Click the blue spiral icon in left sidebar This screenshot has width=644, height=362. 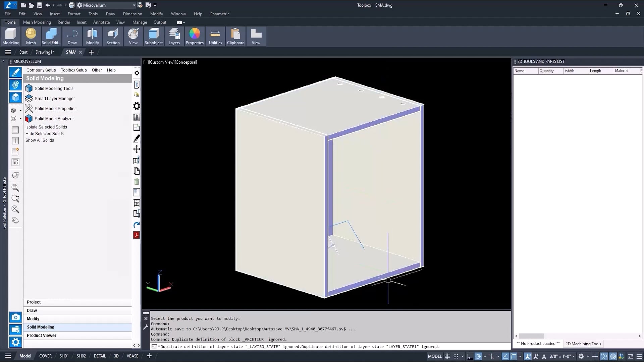click(15, 85)
